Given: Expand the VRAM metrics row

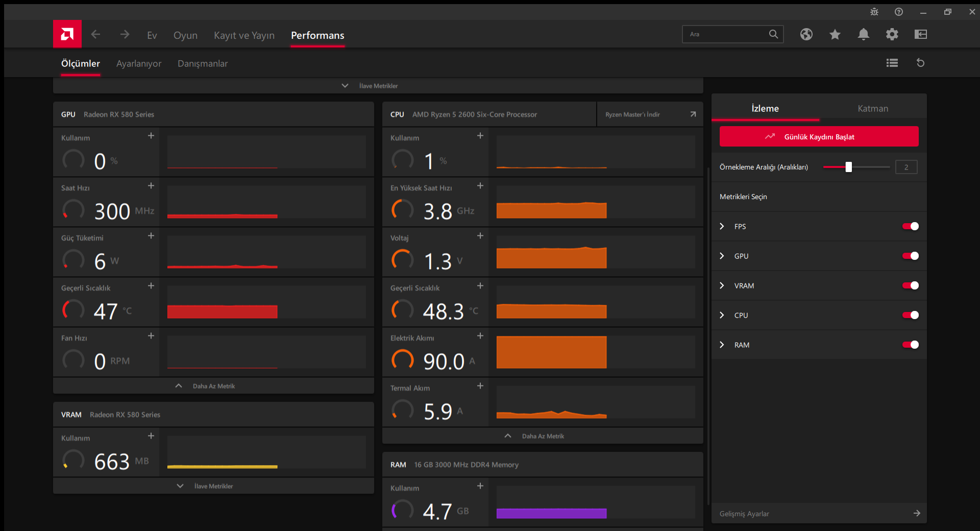Looking at the screenshot, I should coord(722,285).
